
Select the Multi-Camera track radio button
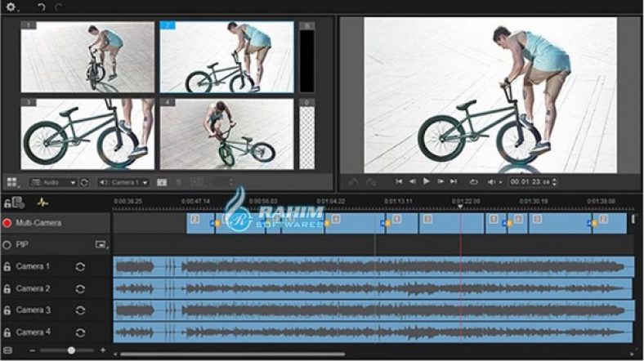click(7, 222)
